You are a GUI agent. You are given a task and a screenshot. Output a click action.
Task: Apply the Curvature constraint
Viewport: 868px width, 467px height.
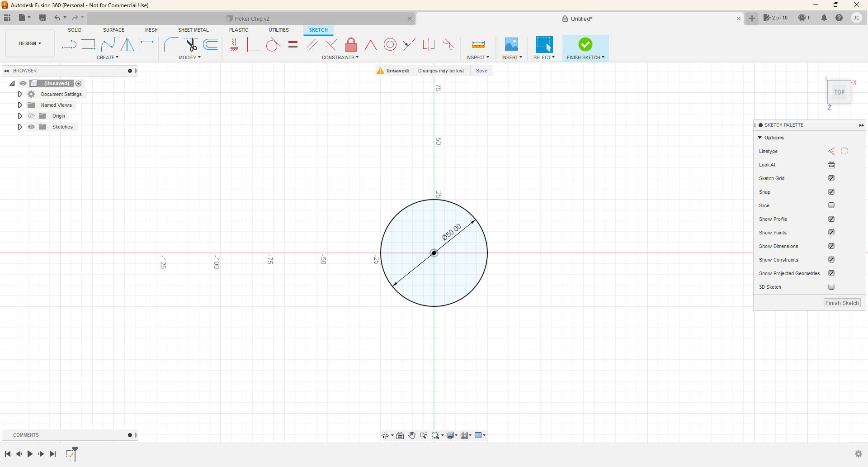[x=448, y=44]
